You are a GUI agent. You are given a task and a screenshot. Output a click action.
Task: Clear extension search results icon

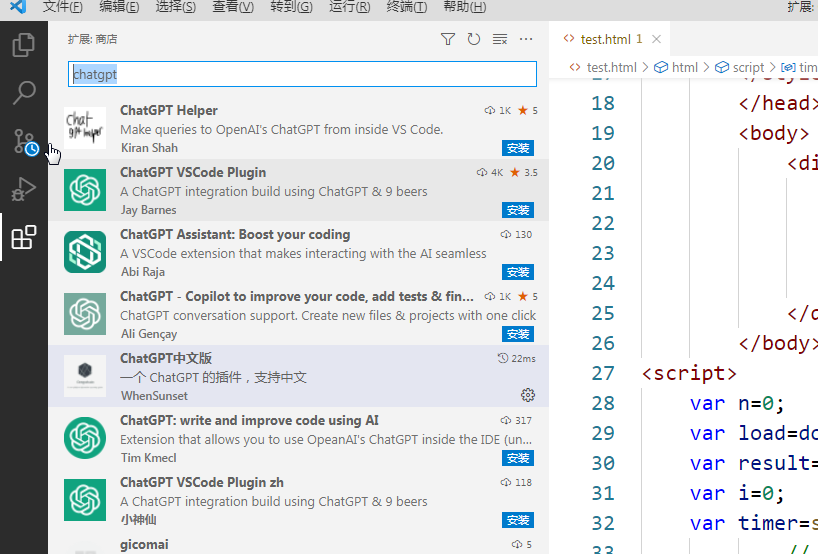500,39
